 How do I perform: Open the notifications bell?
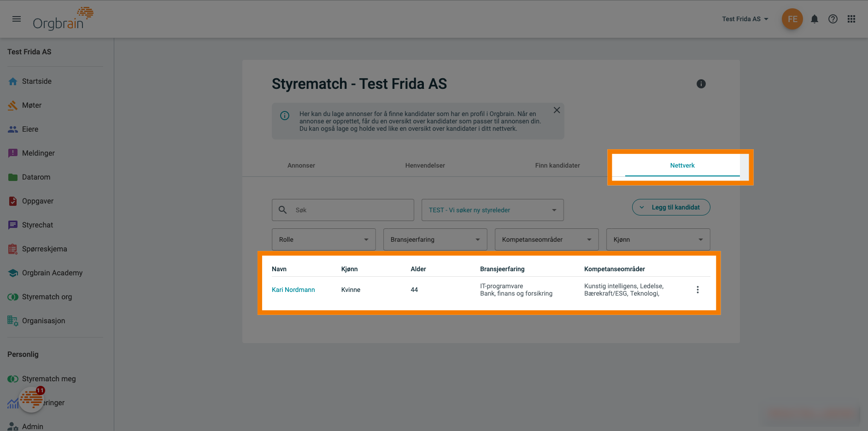(x=815, y=19)
